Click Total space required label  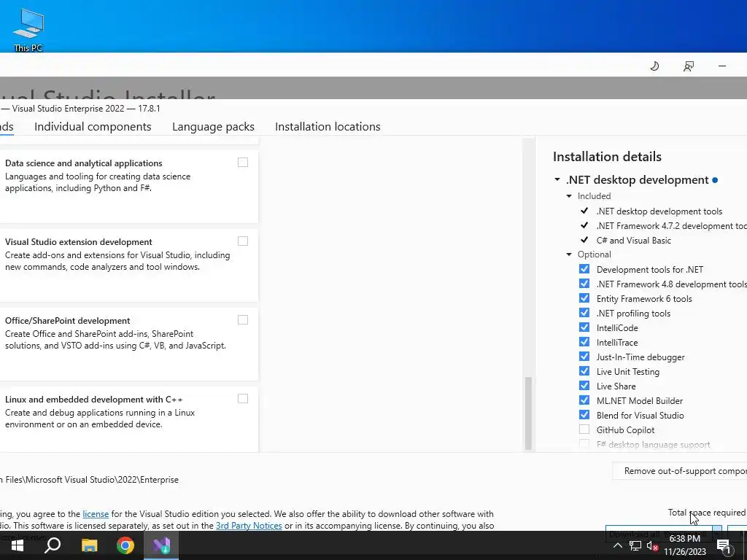706,513
